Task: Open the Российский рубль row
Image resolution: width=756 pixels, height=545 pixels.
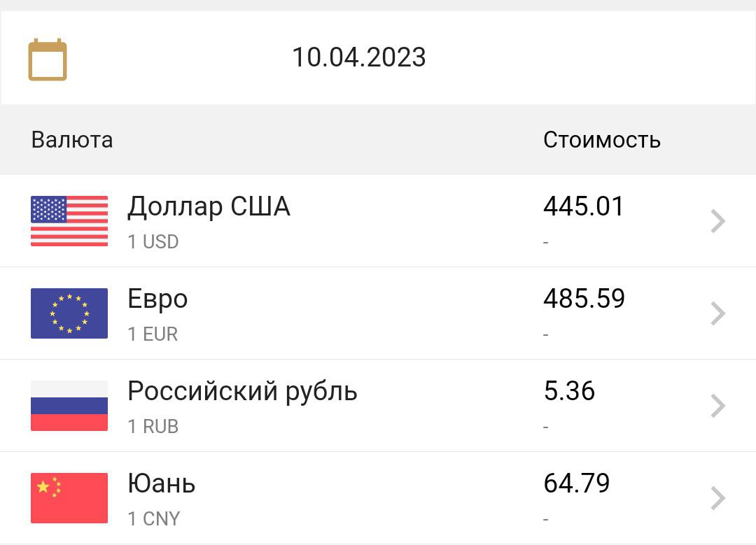Action: pos(242,392)
